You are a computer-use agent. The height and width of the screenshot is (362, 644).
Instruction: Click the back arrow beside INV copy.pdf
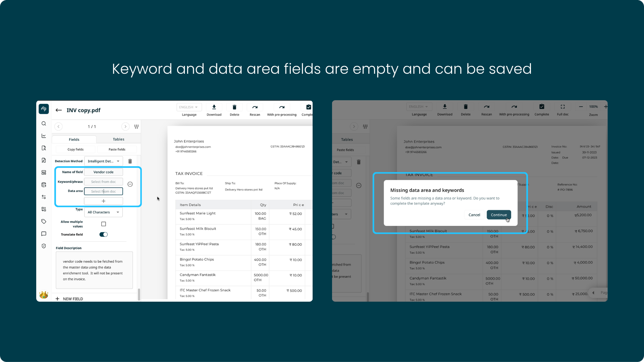pos(59,110)
